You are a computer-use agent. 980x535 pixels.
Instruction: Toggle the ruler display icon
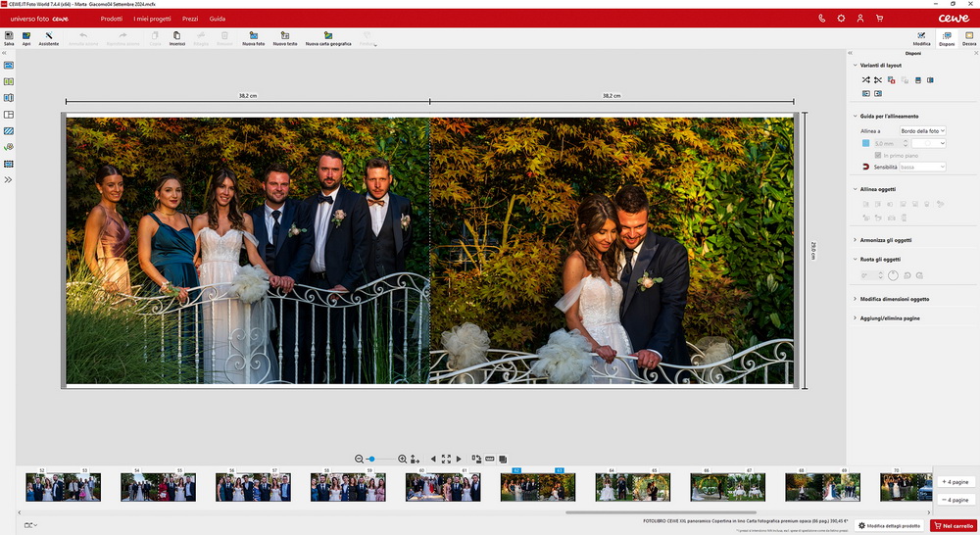tap(489, 459)
